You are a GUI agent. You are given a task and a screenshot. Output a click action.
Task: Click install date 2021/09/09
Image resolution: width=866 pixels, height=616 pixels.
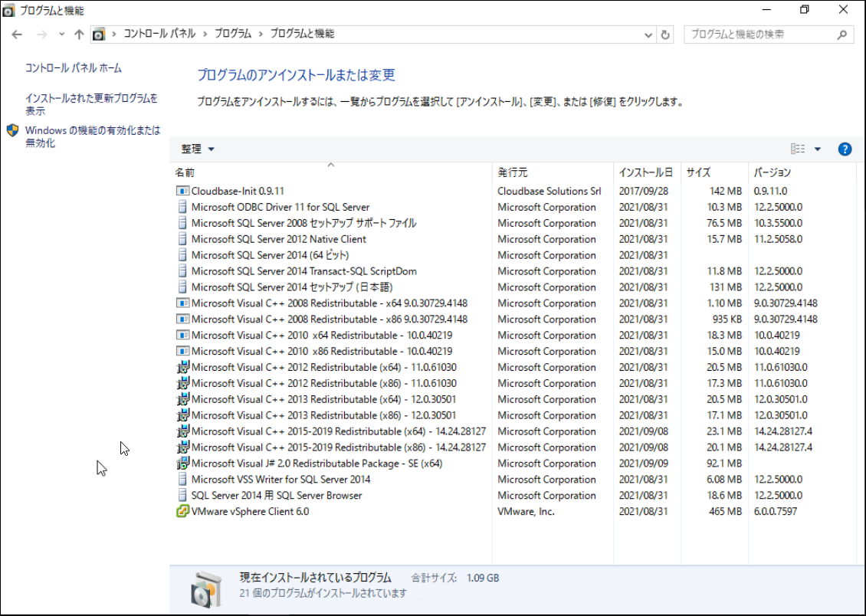[644, 463]
